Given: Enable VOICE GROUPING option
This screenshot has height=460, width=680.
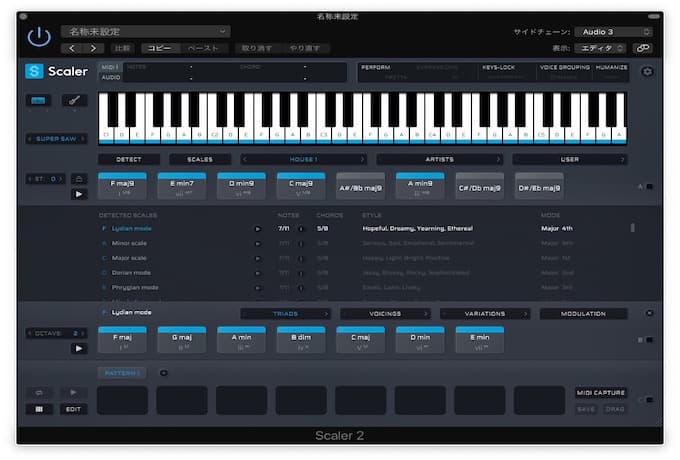Looking at the screenshot, I should point(564,68).
